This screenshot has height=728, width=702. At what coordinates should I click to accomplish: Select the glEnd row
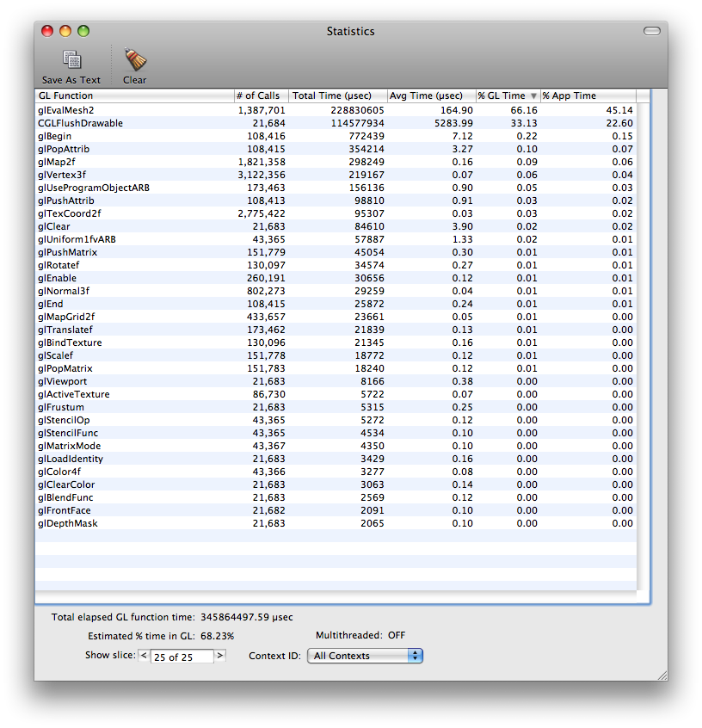(x=336, y=304)
